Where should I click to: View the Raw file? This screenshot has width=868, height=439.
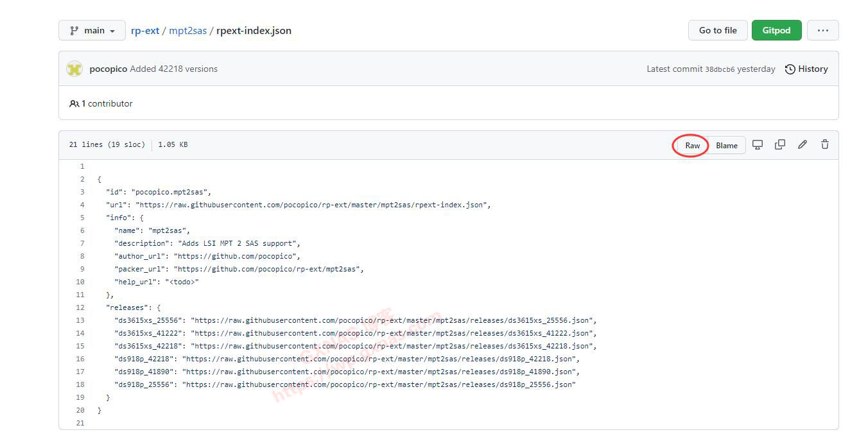692,146
